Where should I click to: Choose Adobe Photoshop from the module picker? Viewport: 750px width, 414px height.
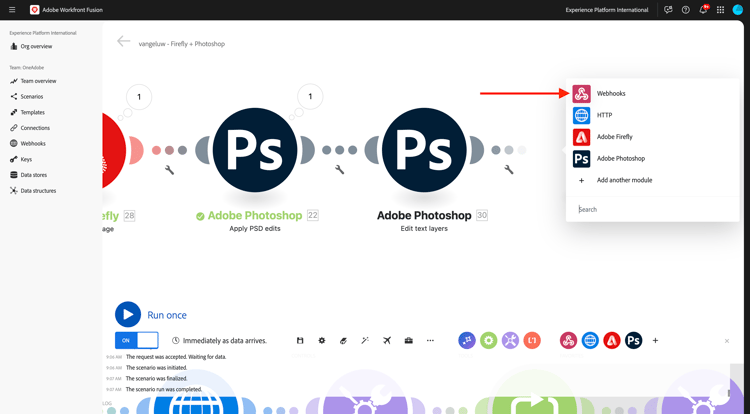click(652, 159)
